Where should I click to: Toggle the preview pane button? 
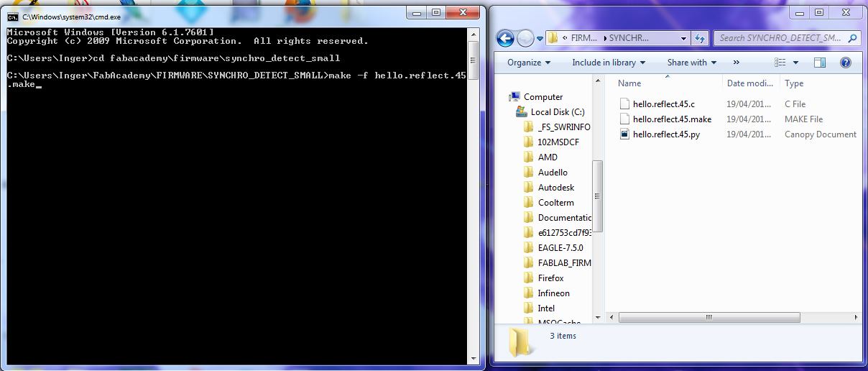pos(820,63)
